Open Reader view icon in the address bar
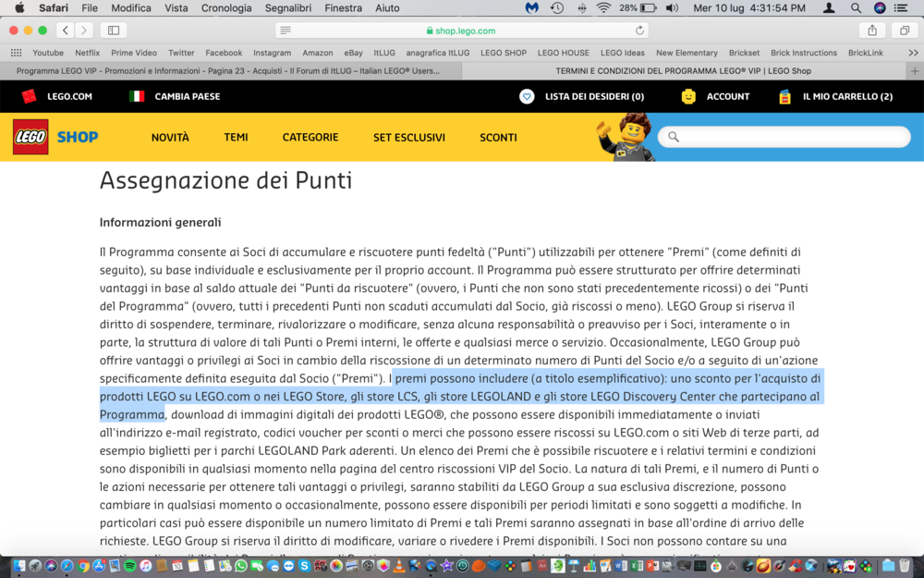Viewport: 924px width, 578px height. [286, 31]
